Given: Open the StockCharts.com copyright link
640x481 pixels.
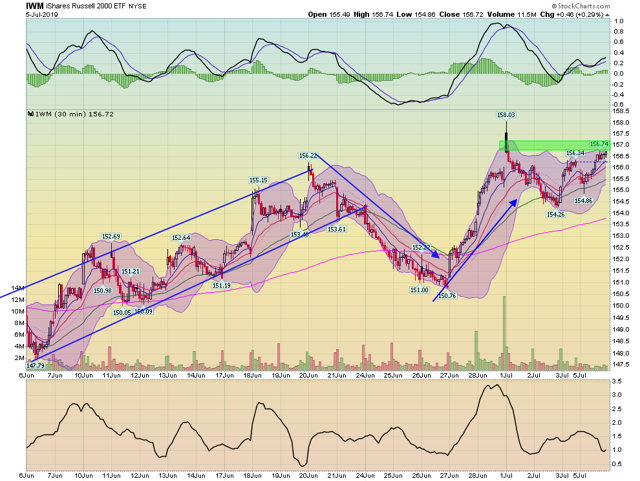Looking at the screenshot, I should tap(580, 6).
